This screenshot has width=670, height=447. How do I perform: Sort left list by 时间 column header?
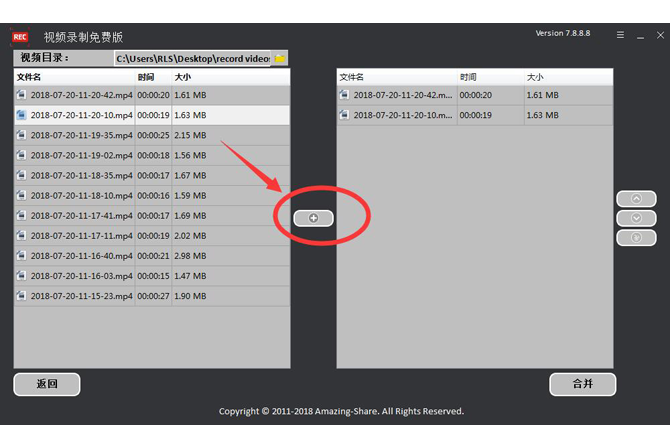pyautogui.click(x=147, y=77)
